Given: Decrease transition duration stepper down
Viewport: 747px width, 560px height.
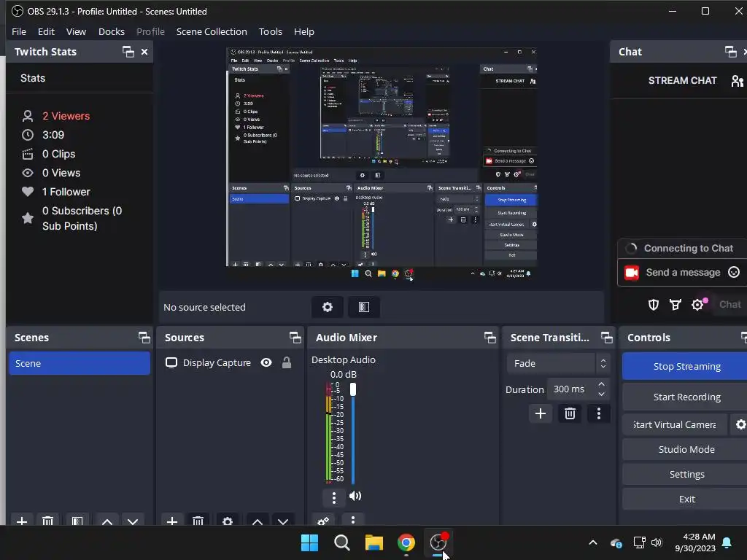Looking at the screenshot, I should coord(601,394).
